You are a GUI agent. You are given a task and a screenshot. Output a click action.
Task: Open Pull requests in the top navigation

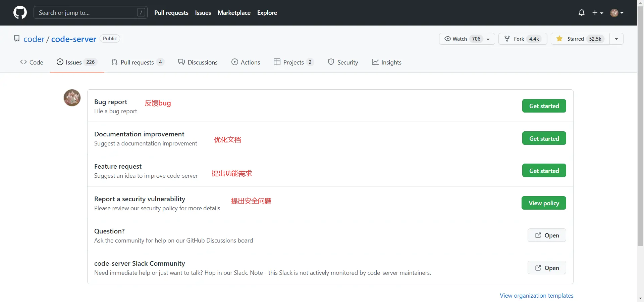coord(171,13)
